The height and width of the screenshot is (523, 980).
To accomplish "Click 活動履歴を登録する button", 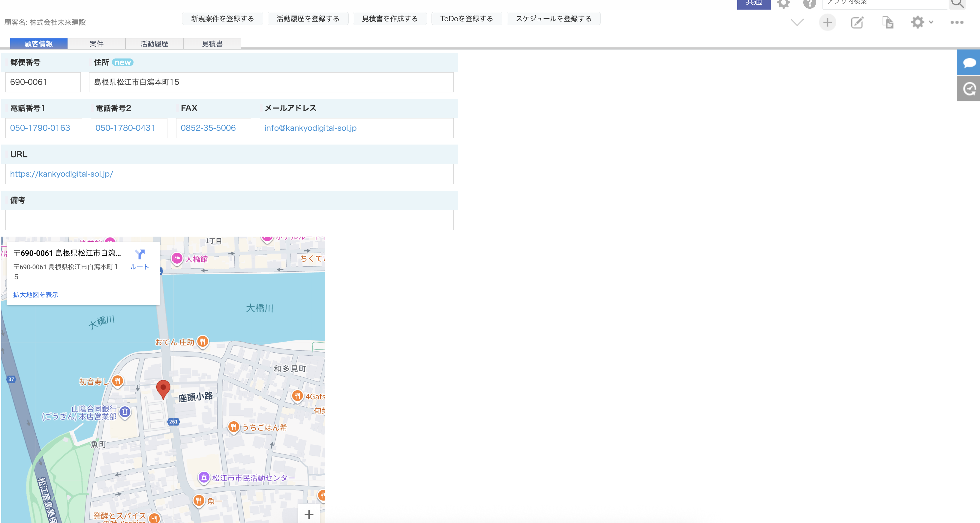I will pos(308,19).
